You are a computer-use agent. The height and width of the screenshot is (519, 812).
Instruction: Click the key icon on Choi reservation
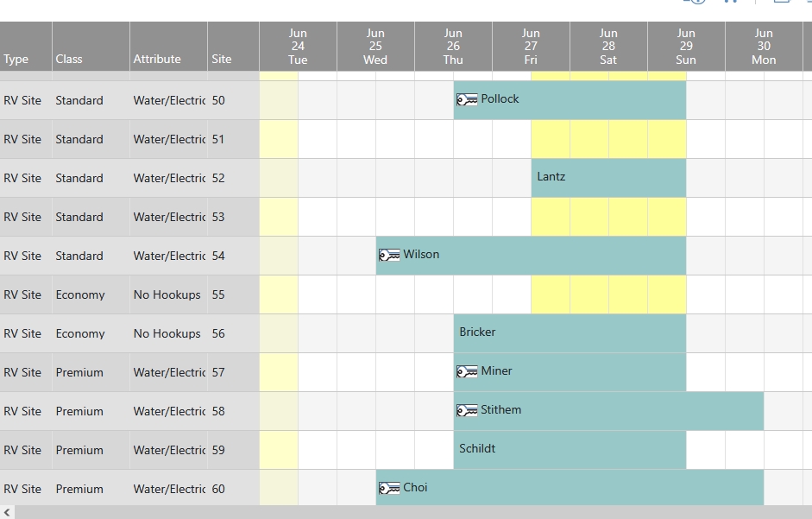(x=389, y=489)
